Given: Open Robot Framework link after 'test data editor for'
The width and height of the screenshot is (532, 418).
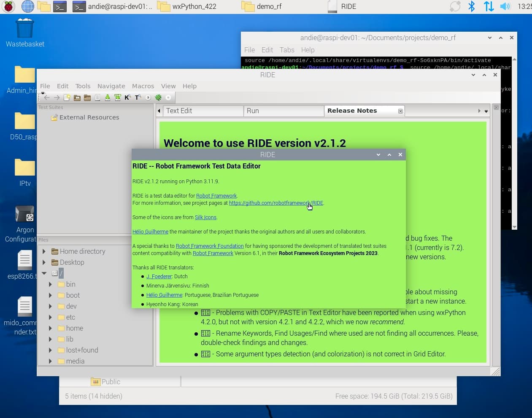Looking at the screenshot, I should [x=216, y=196].
